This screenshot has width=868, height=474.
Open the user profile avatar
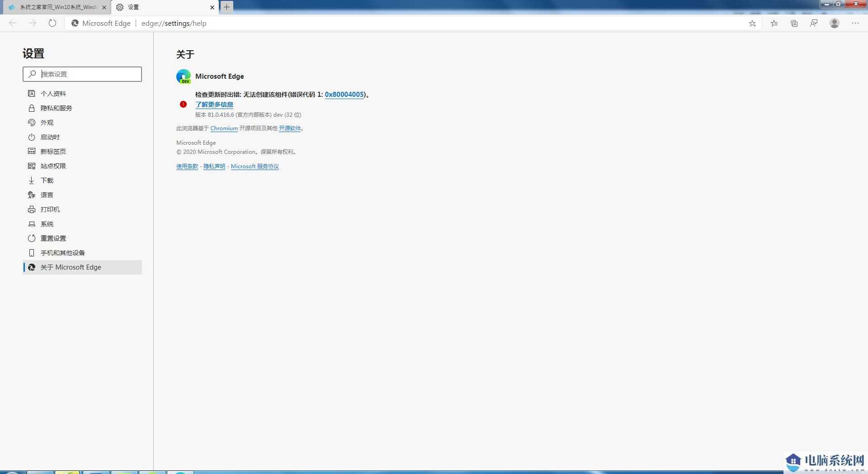coord(835,23)
